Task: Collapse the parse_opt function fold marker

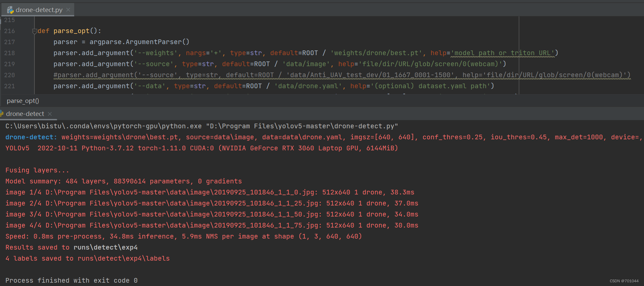Action: 34,31
